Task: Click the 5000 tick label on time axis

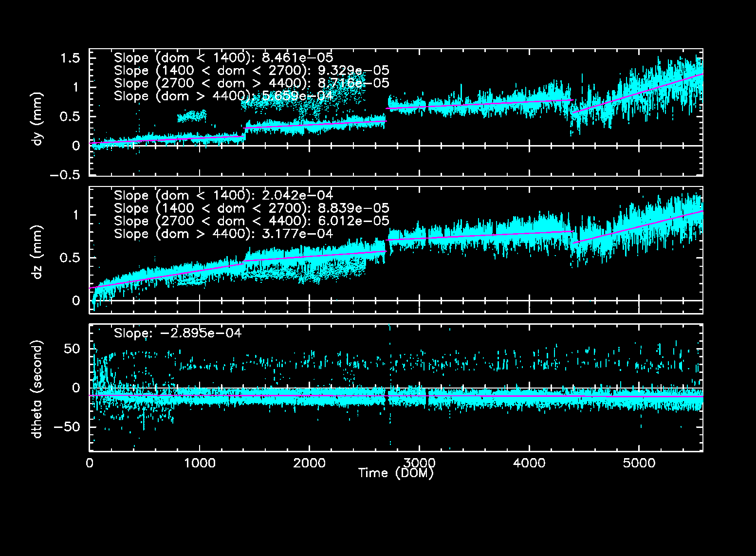Action: click(x=639, y=463)
